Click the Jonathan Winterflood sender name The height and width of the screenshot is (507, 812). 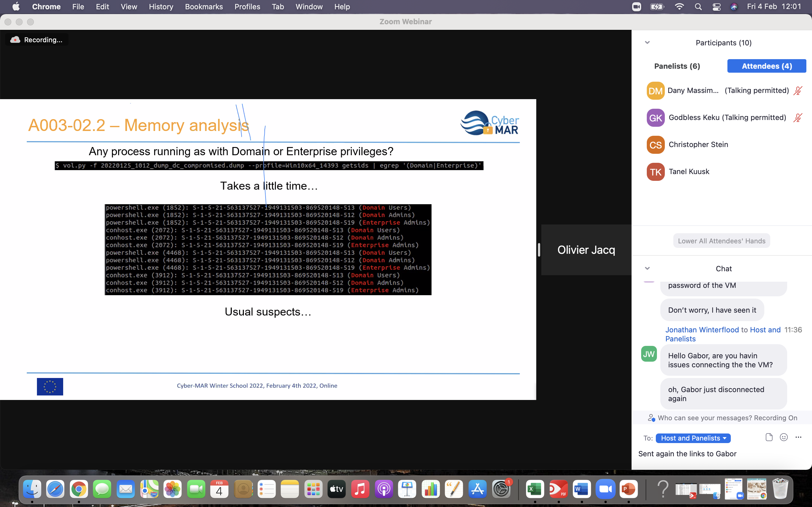(x=702, y=330)
